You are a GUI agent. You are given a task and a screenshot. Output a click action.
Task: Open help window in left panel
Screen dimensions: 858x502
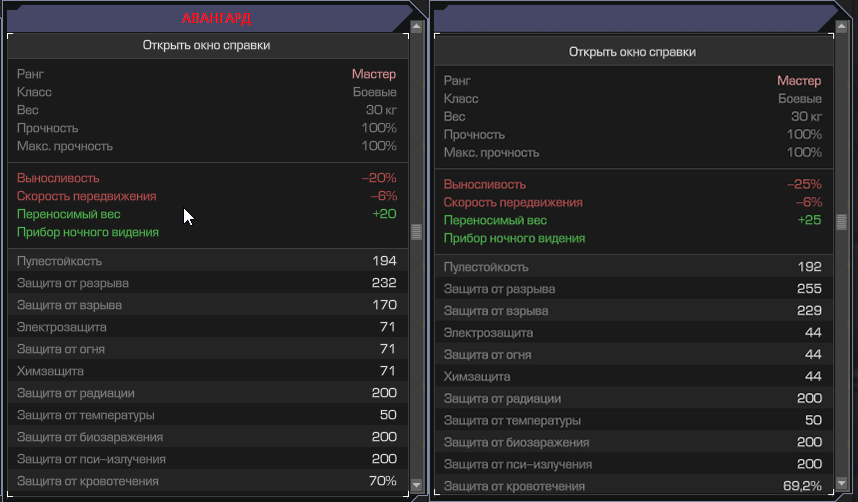207,45
